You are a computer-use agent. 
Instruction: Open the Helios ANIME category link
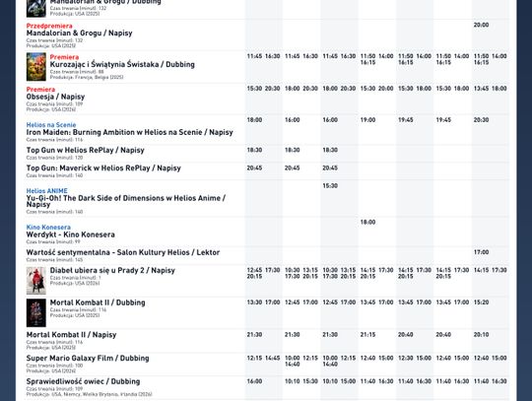point(47,191)
